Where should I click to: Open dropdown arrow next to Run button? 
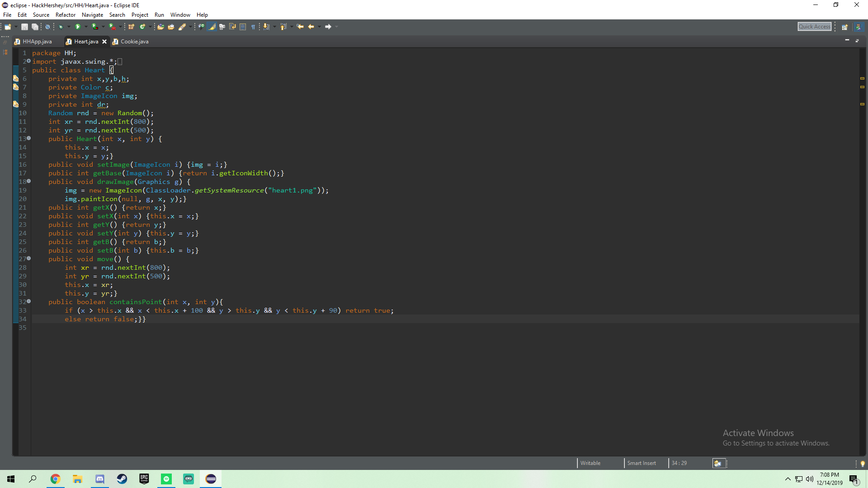pos(86,27)
